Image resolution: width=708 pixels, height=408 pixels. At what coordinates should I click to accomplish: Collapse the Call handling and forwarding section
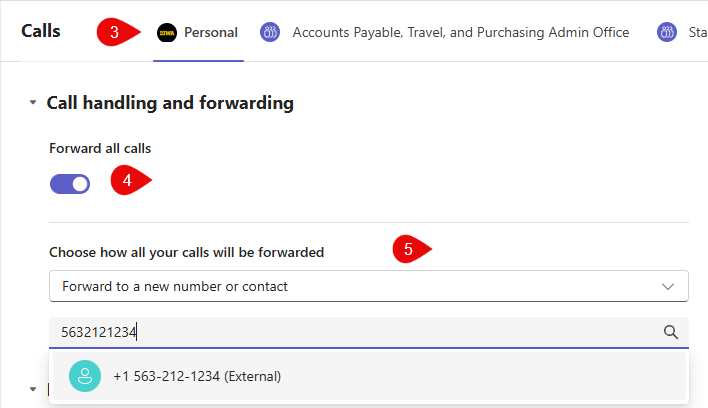(x=33, y=103)
